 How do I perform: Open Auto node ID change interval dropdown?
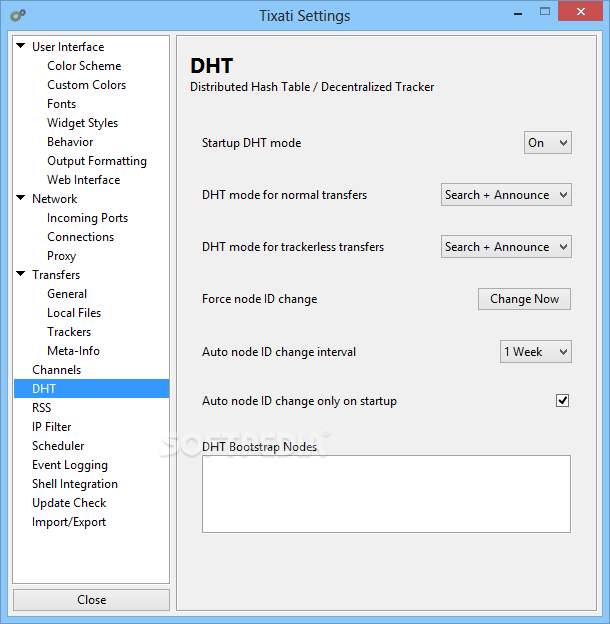(536, 351)
